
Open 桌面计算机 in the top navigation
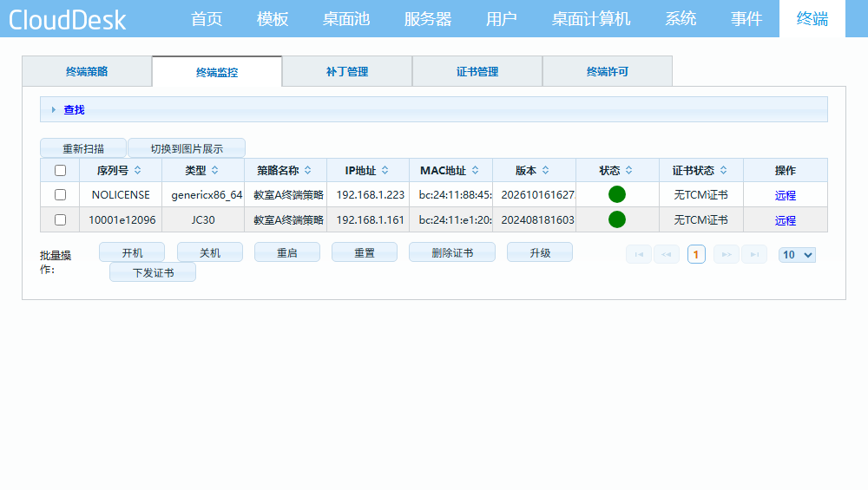click(590, 19)
